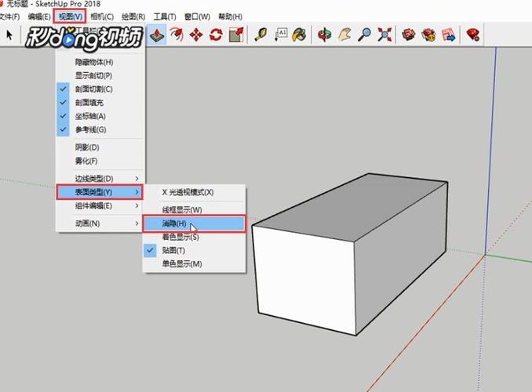This screenshot has height=392, width=532.
Task: Toggle 坐标轴(A) axes display
Action: tap(100, 116)
